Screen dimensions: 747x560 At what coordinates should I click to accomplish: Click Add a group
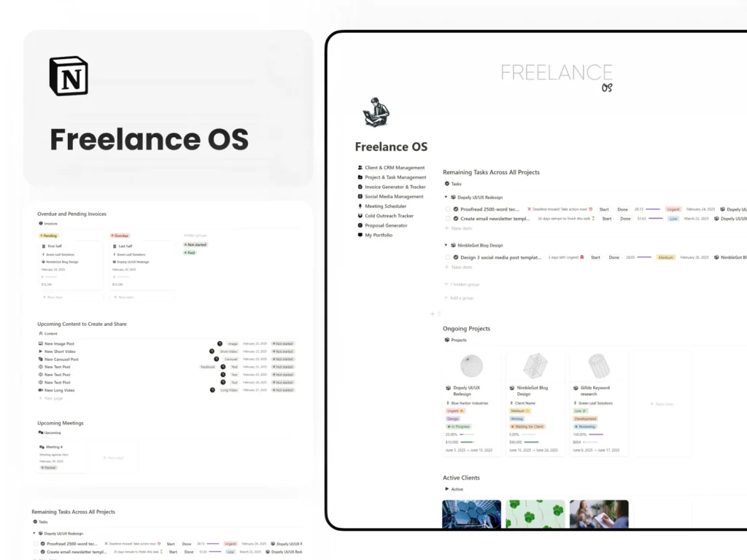tap(459, 297)
